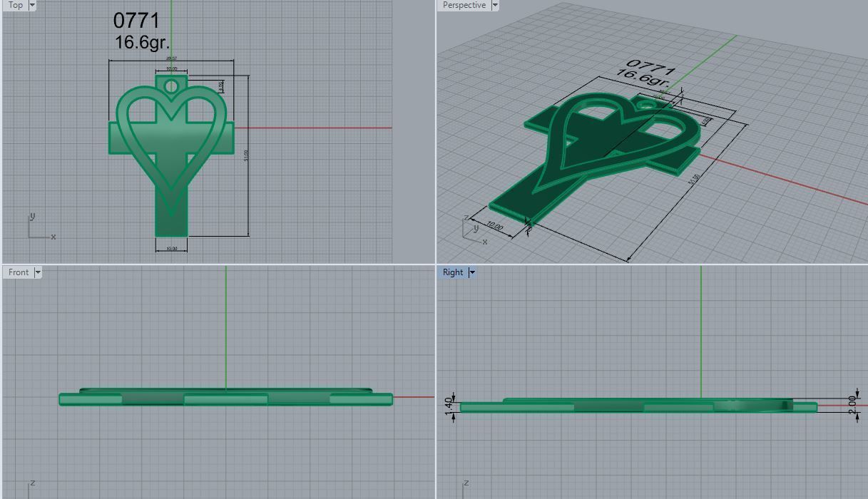
Task: Activate the Right viewport title label
Action: pos(453,272)
